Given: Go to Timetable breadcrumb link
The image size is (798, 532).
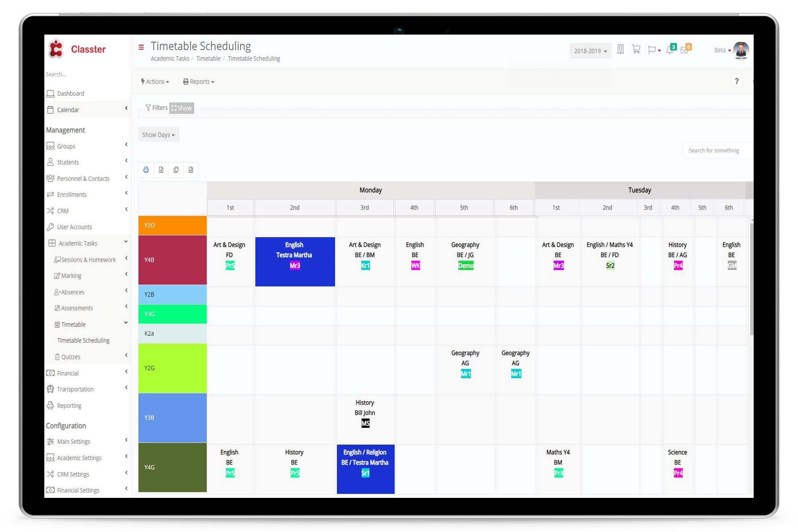Looking at the screenshot, I should click(208, 59).
